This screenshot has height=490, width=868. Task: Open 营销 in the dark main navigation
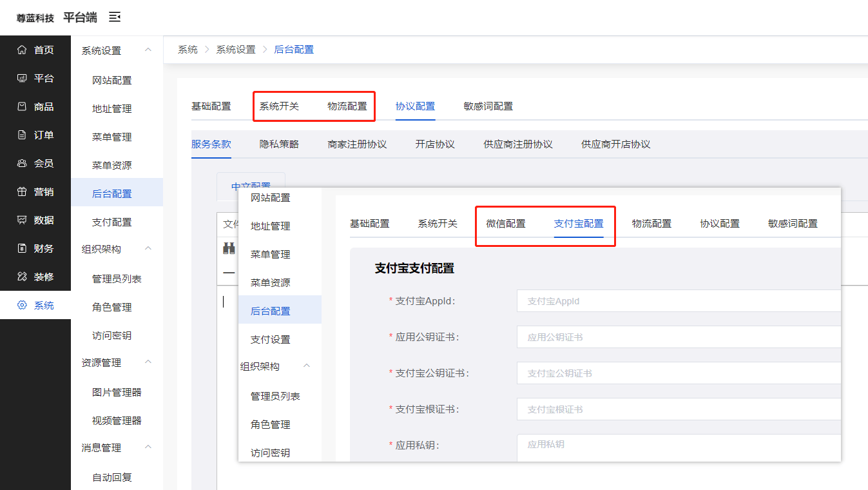[x=35, y=192]
